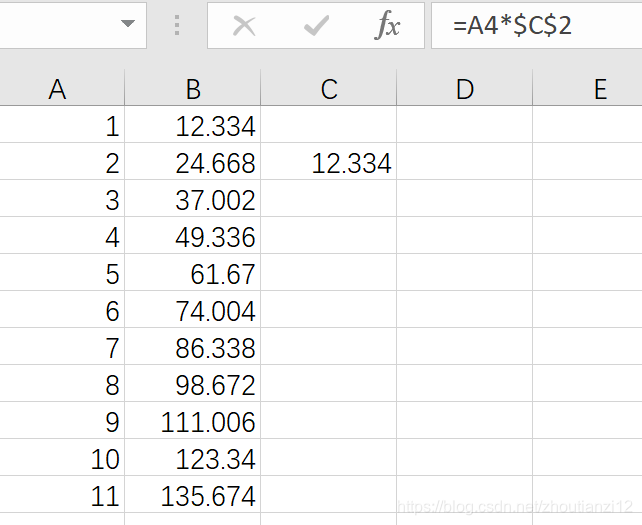The width and height of the screenshot is (642, 525).
Task: Click cell with value 98.672
Action: point(193,383)
